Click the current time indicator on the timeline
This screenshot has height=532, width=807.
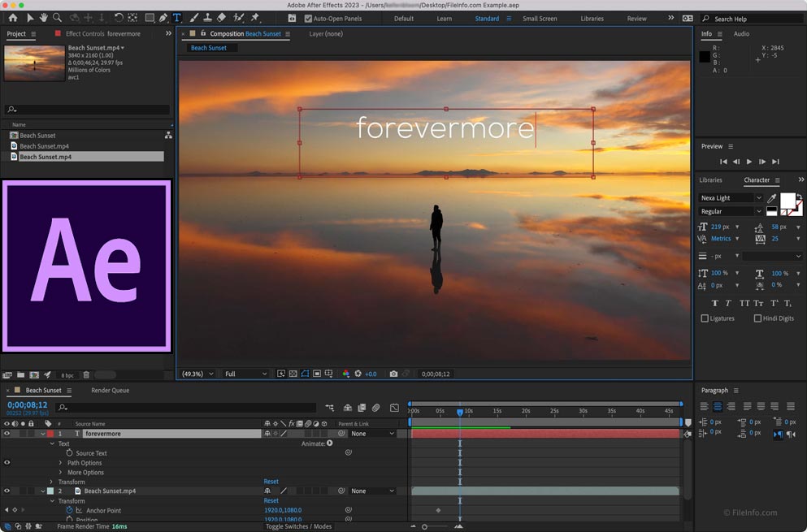tap(460, 412)
